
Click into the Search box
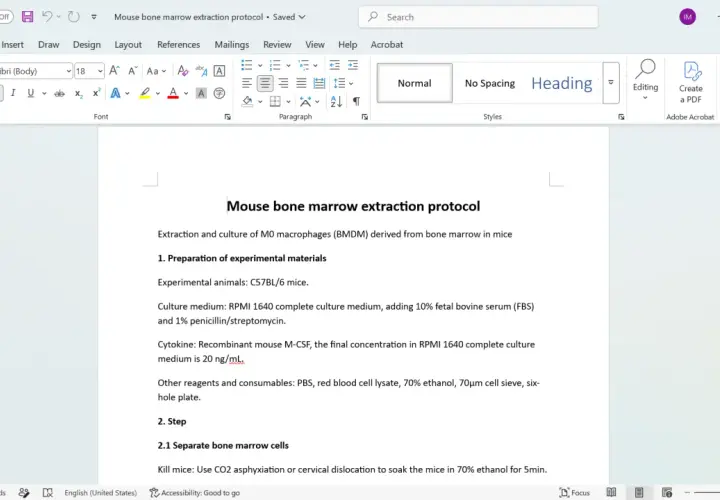click(478, 17)
